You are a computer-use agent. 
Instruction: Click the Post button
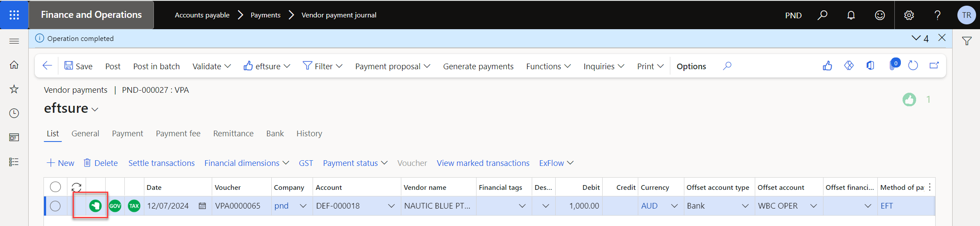pos(113,66)
